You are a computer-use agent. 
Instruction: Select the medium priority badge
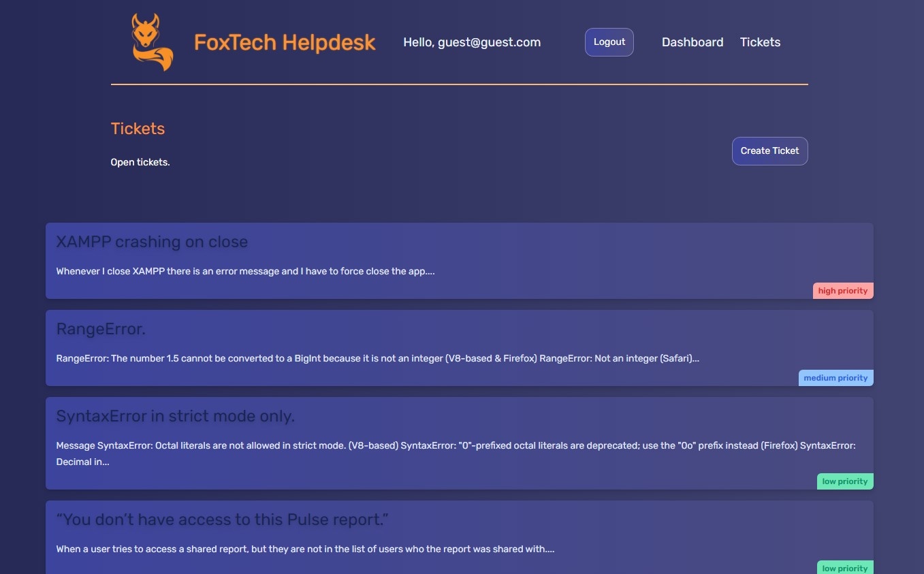(835, 378)
